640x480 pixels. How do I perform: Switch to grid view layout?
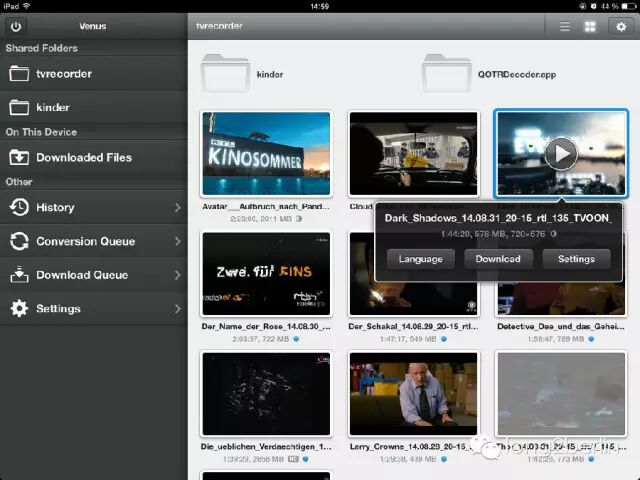590,27
